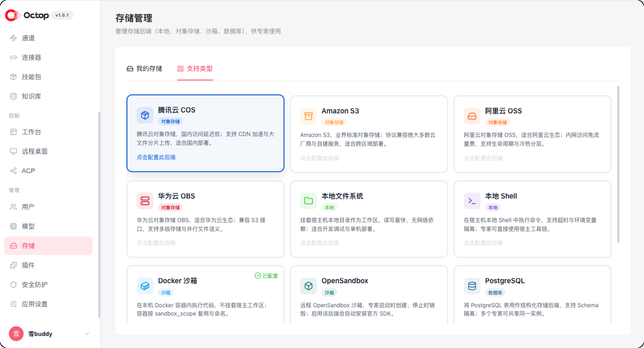Click the 存储管理 page title
This screenshot has height=348, width=644.
tap(134, 18)
